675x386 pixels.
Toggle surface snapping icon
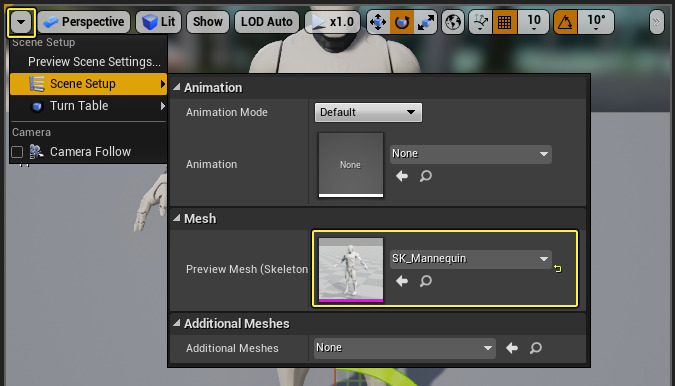(x=480, y=22)
